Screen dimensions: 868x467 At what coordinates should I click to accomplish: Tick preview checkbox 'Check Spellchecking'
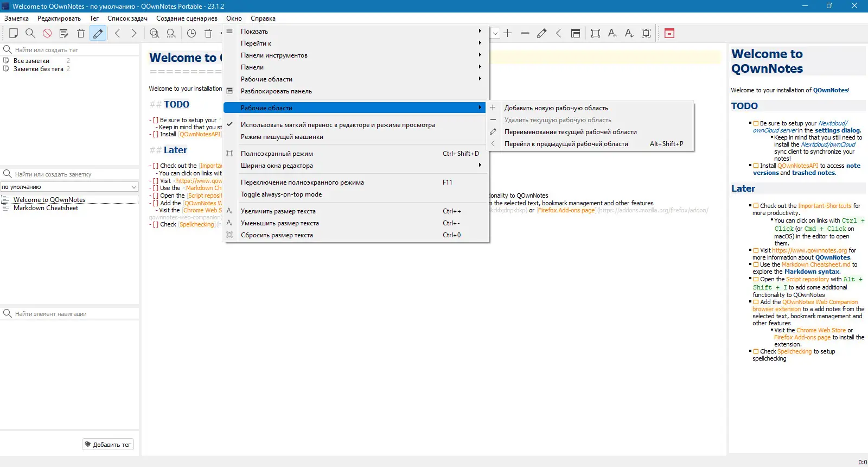(x=756, y=351)
